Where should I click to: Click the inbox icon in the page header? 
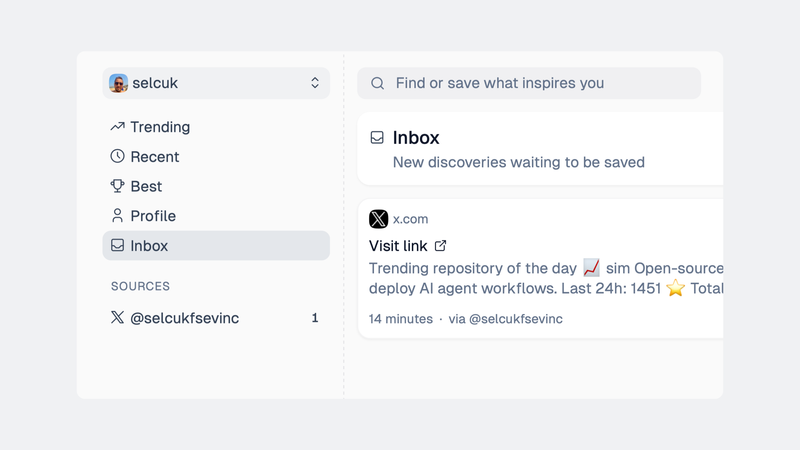(377, 138)
